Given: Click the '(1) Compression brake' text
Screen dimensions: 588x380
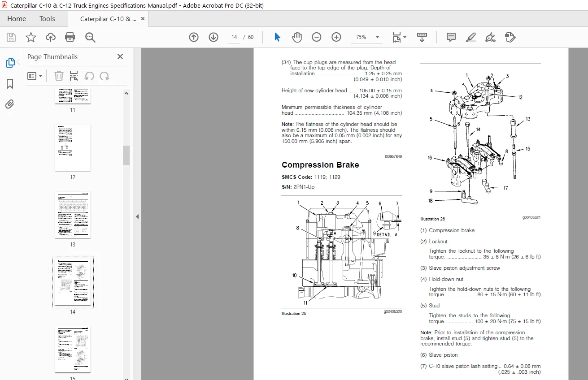Looking at the screenshot, I should pyautogui.click(x=447, y=230).
